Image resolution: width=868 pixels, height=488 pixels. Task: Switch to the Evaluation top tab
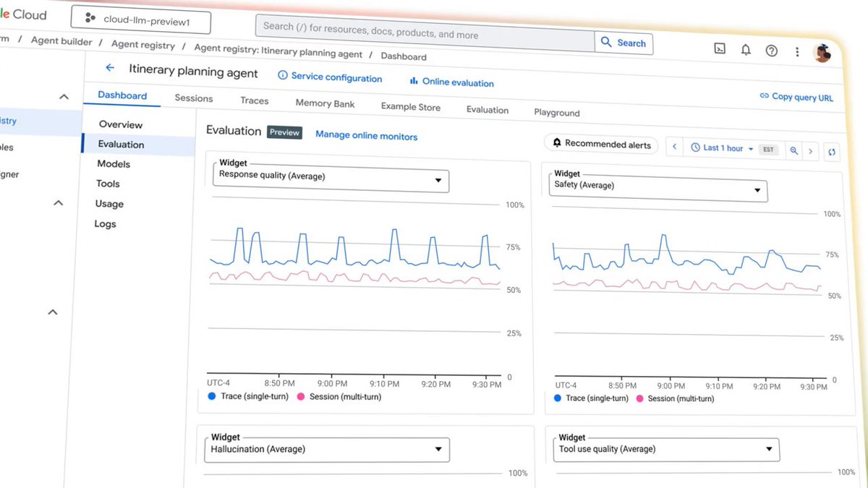point(487,110)
